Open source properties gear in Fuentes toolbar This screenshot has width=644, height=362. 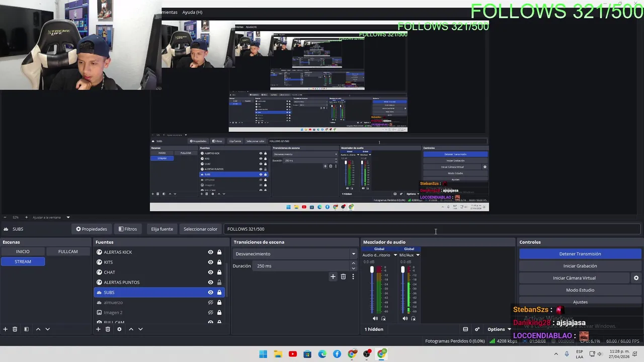(119, 329)
